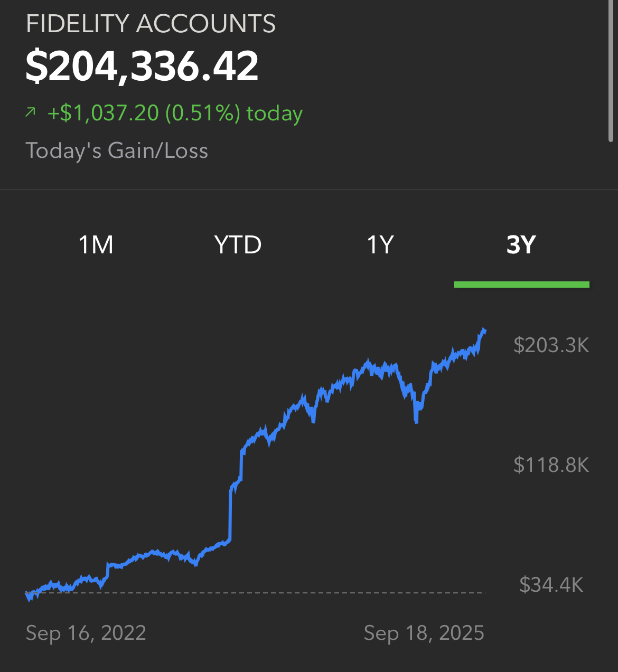Open the FIDELITY ACCOUNTS heading
The image size is (618, 672).
click(x=151, y=24)
